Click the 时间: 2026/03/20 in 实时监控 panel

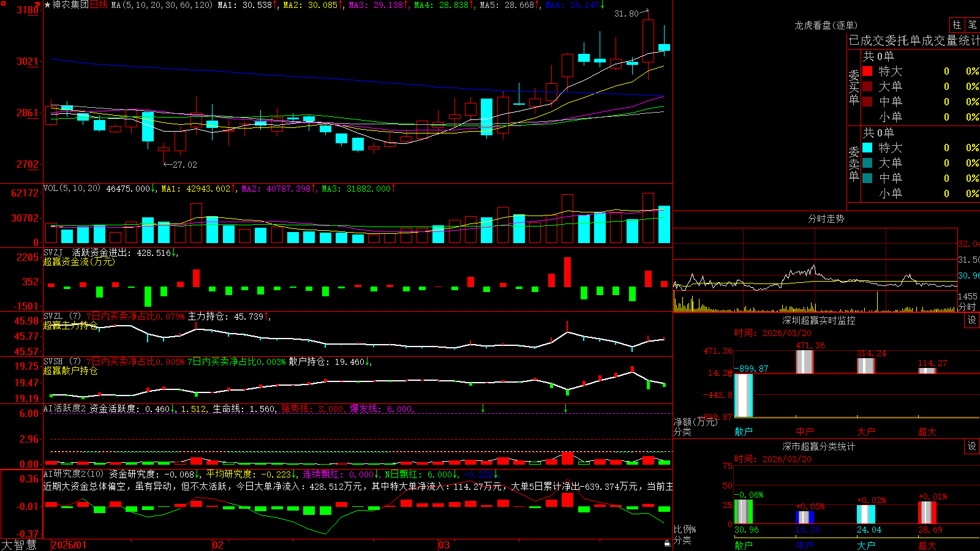pos(773,333)
